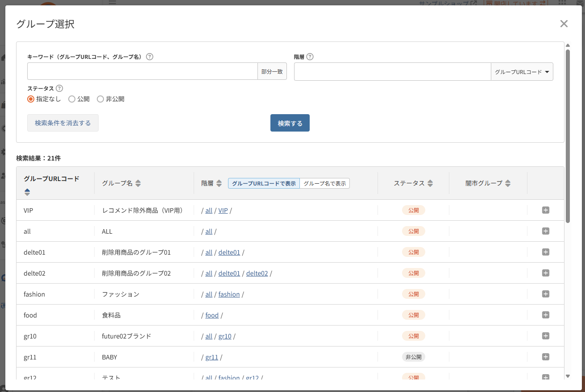Open the food hierarchy link
The height and width of the screenshot is (392, 585).
click(x=212, y=315)
